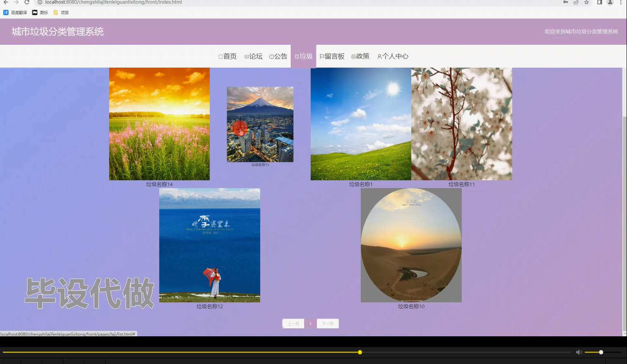Screen dimensions: 627x364
Task: Mute the video with the speaker icon
Action: click(x=579, y=352)
